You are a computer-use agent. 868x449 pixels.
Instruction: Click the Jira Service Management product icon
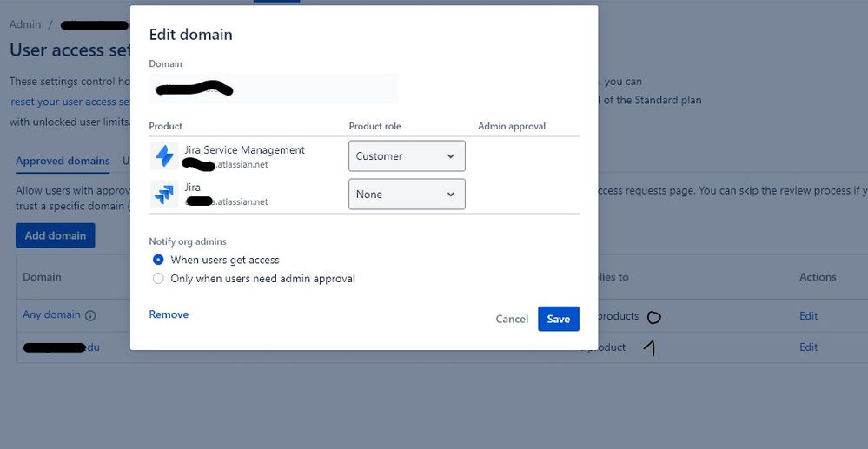pyautogui.click(x=164, y=156)
